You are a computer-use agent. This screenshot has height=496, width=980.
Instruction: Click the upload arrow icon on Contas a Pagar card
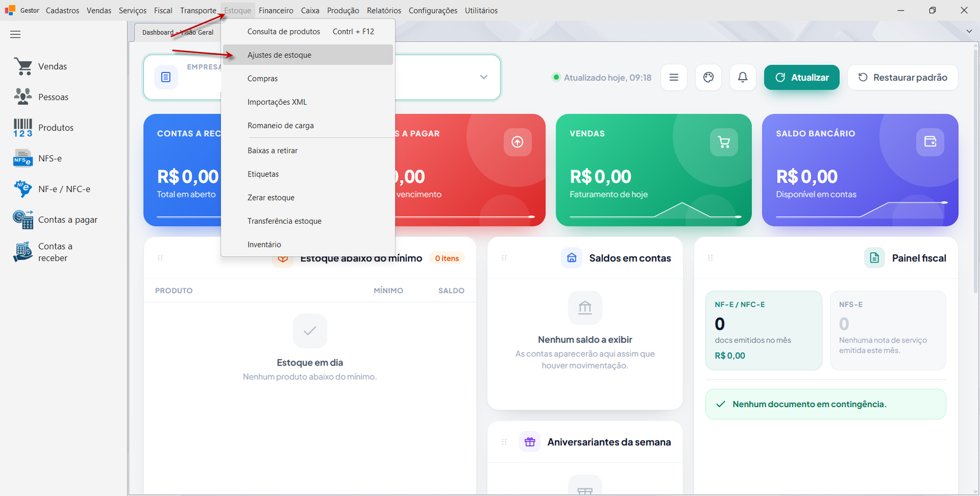point(518,142)
